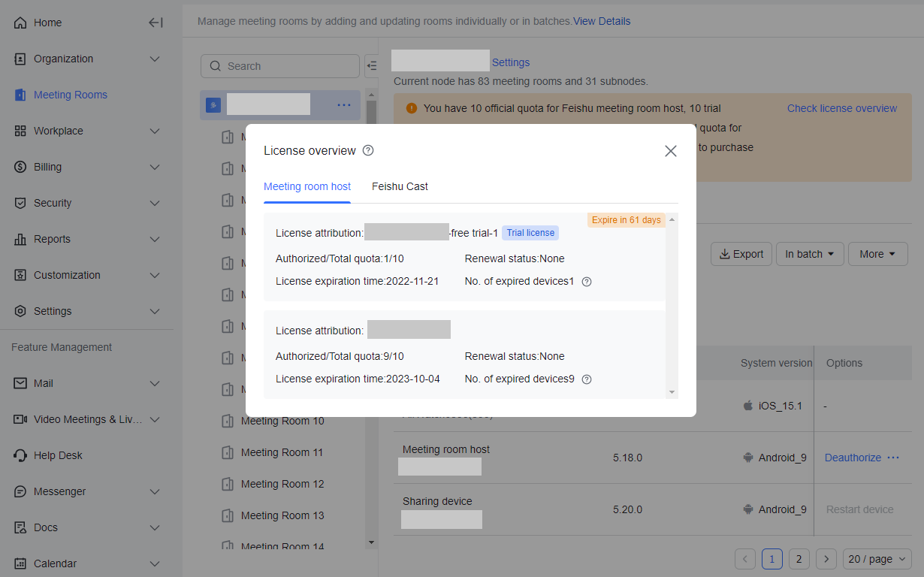Click the Security shield icon
This screenshot has width=924, height=577.
(20, 203)
